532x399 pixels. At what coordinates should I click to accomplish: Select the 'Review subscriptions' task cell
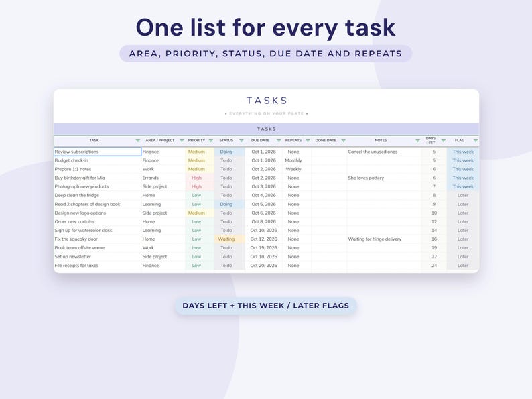click(97, 152)
